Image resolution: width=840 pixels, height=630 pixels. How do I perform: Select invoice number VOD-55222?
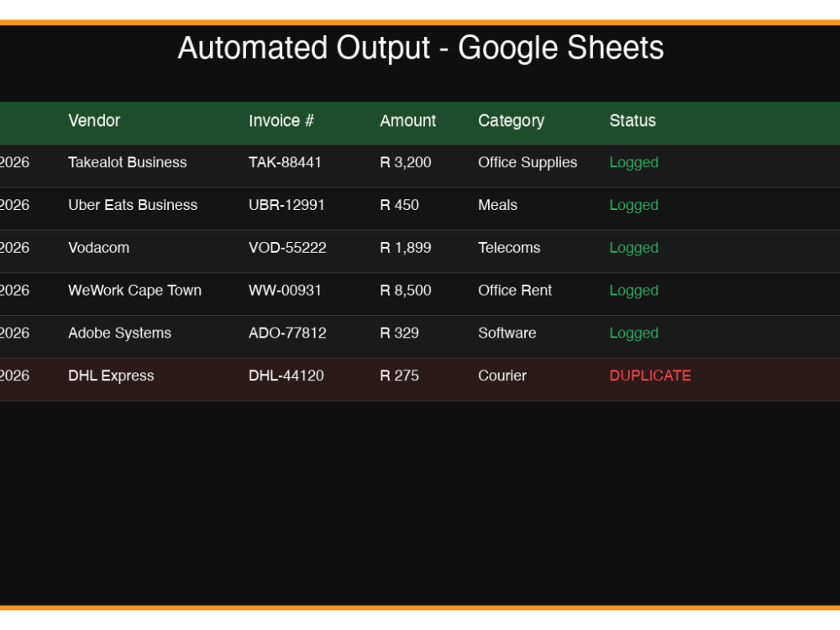coord(287,248)
